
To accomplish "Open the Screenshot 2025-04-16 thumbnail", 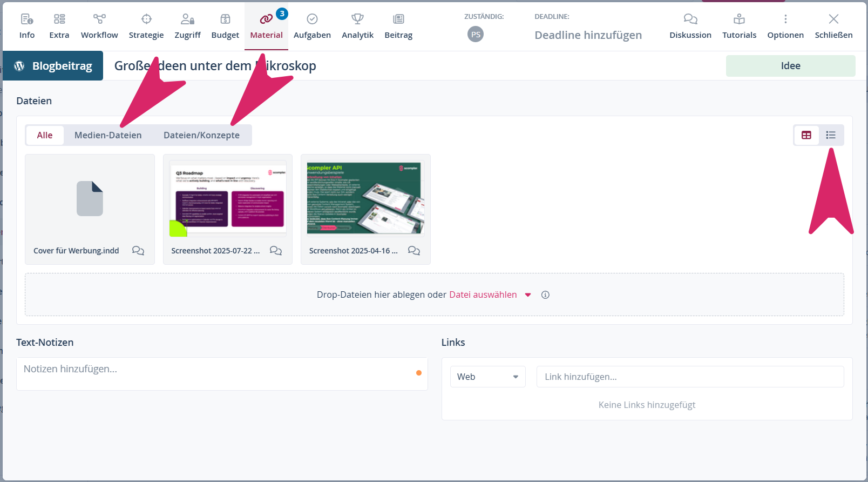I will pos(365,198).
